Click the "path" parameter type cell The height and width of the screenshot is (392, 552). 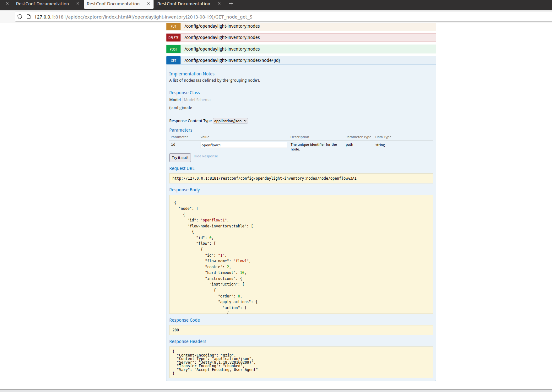coord(349,144)
